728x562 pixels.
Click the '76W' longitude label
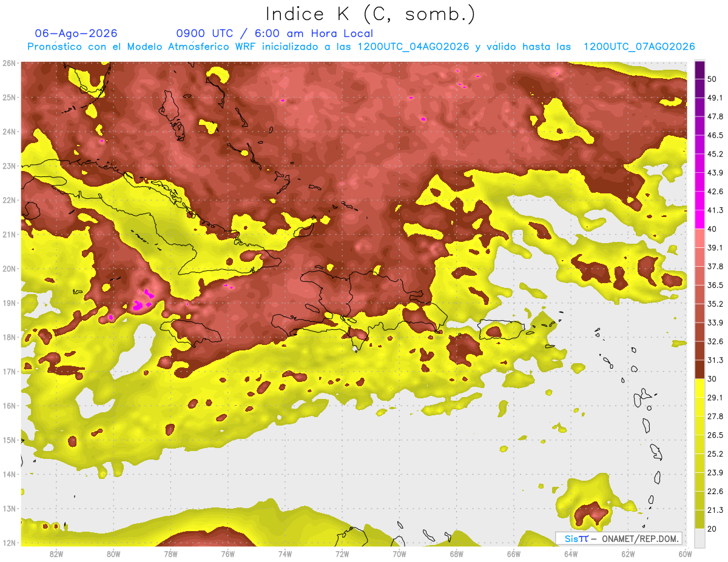[x=227, y=554]
